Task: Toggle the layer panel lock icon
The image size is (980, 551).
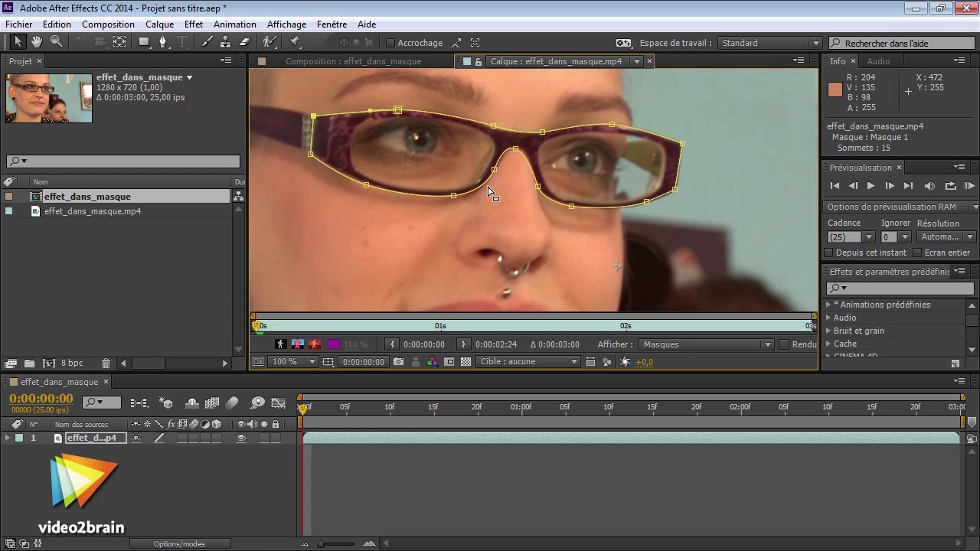Action: (479, 61)
